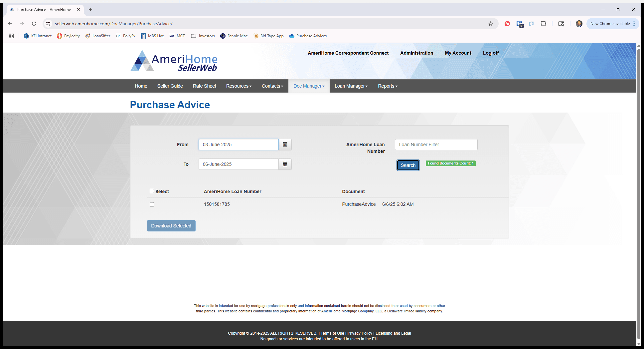
Task: Click the Search button
Action: (x=408, y=165)
